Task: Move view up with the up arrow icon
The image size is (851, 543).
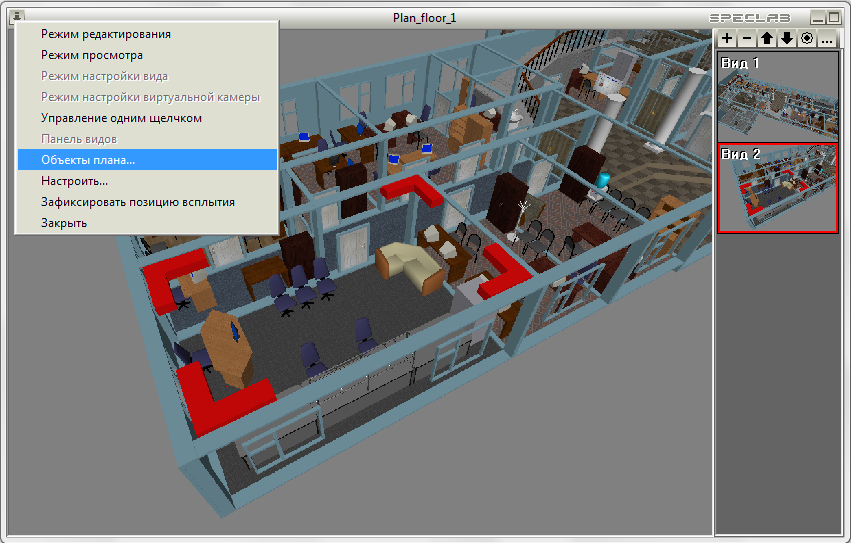Action: coord(767,39)
